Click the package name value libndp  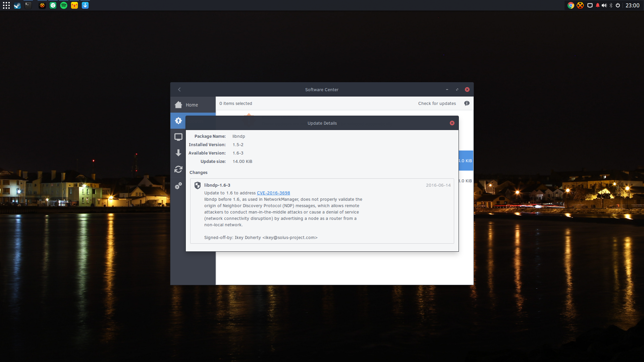[x=239, y=136]
